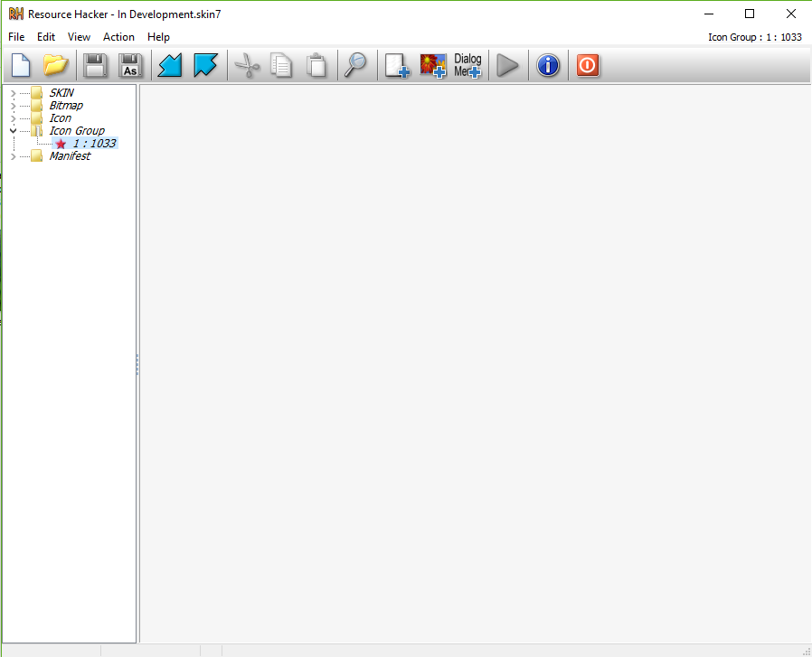Viewport: 812px width, 657px height.
Task: Select the 1 : 1033 resource item
Action: click(x=94, y=144)
